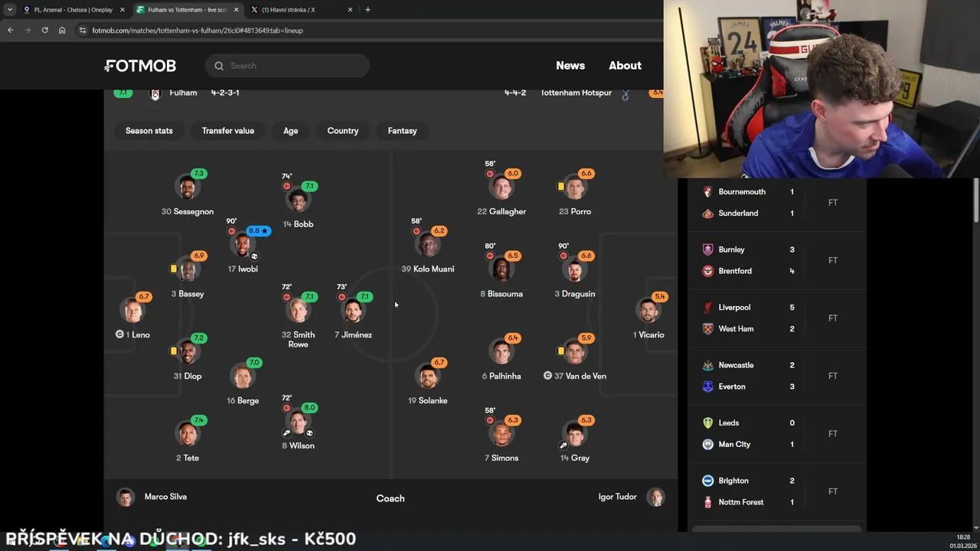Click Jiménez's player avatar
Screen dimensions: 980x551
coord(353,311)
